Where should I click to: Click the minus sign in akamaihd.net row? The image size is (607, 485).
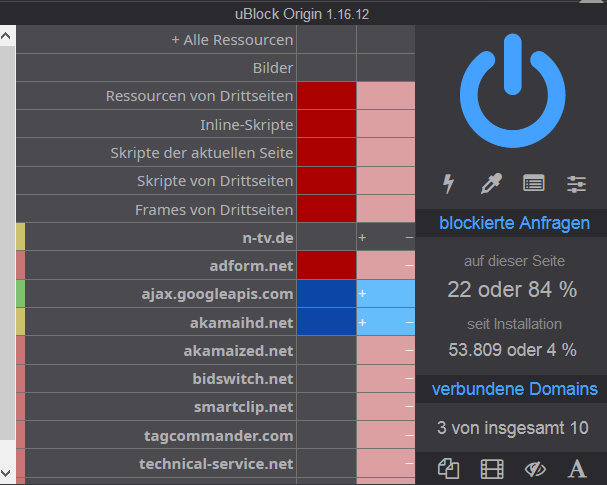[x=409, y=323]
